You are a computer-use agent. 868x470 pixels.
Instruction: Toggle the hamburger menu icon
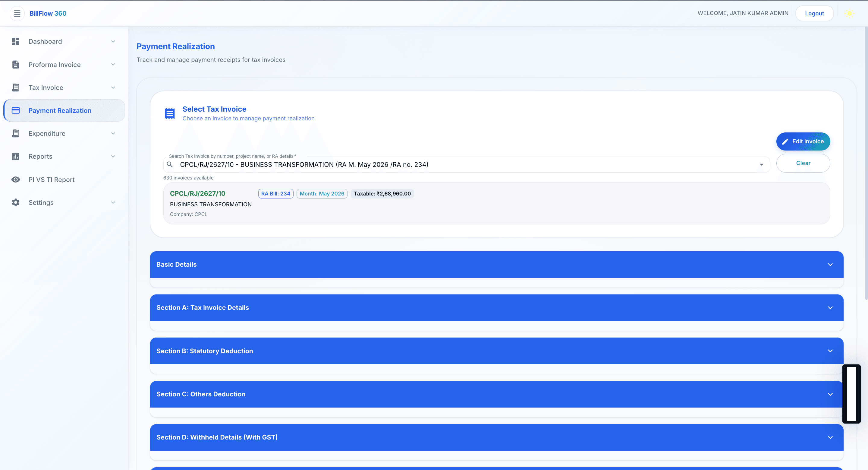17,14
